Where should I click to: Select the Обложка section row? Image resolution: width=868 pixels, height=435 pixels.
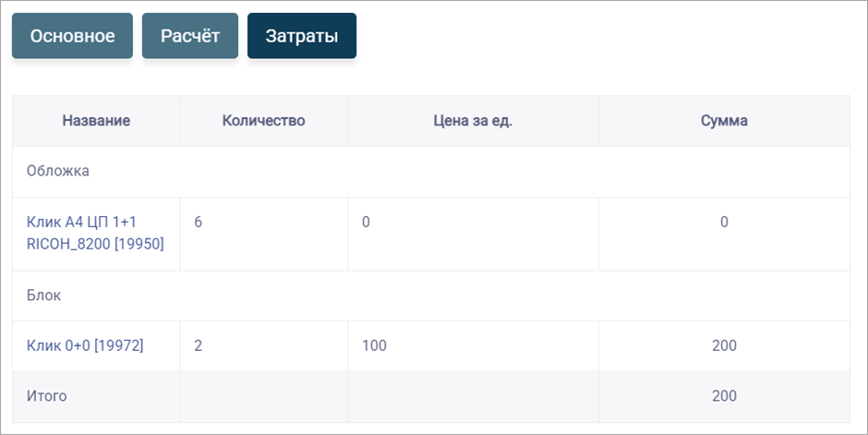coord(431,172)
